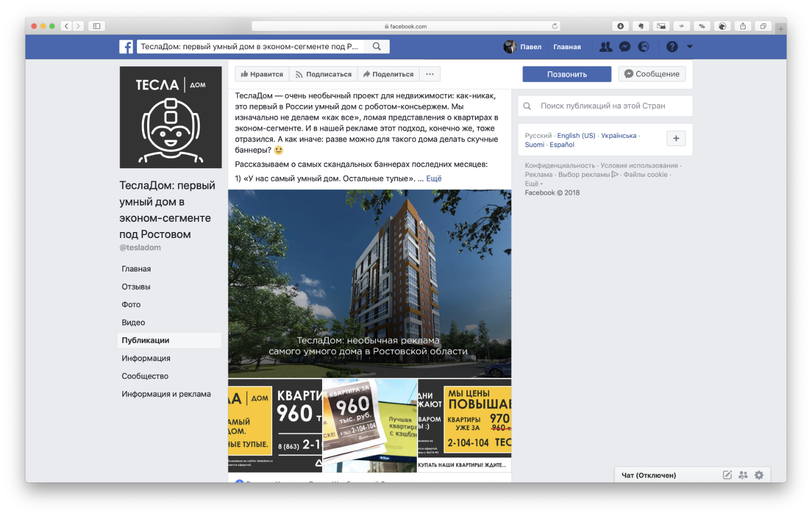Click the blue Позвонить button
Screen dimensions: 812x516
567,74
